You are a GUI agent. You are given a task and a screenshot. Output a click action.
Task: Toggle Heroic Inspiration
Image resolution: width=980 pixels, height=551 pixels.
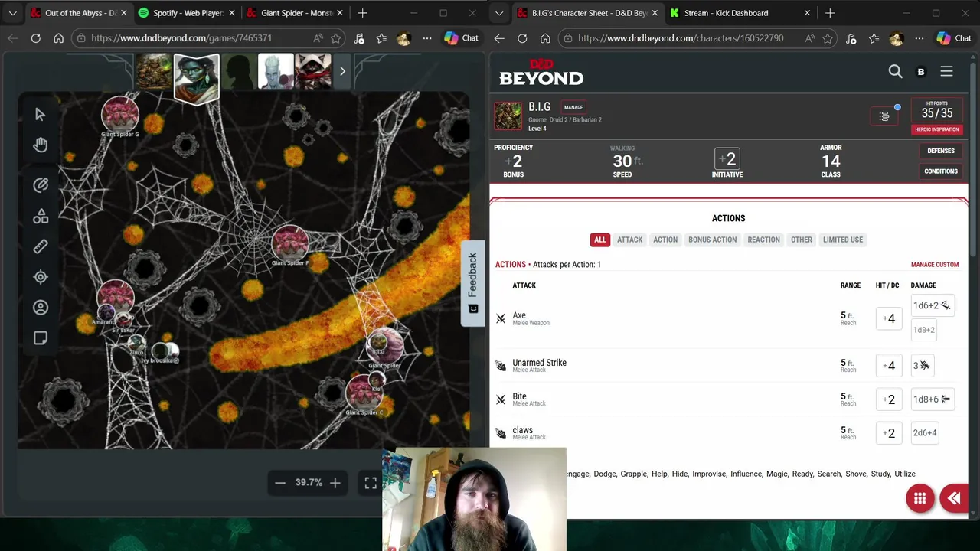click(937, 129)
